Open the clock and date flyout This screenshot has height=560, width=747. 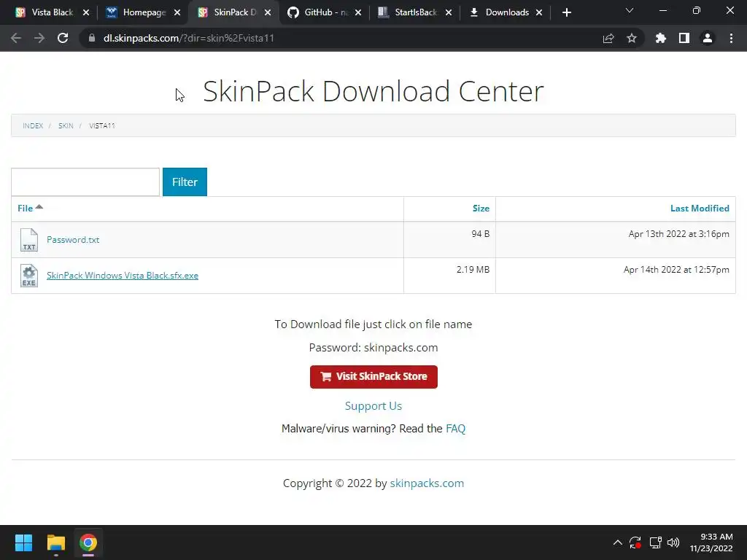click(x=711, y=542)
